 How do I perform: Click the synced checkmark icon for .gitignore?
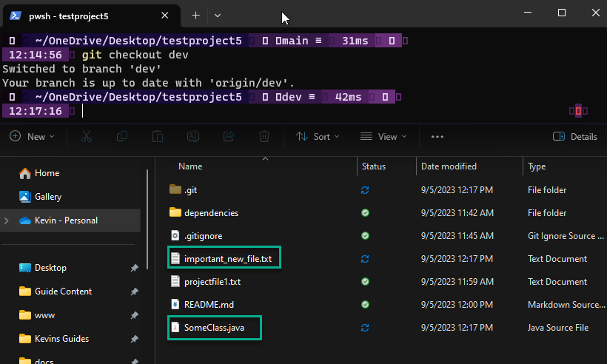(365, 235)
